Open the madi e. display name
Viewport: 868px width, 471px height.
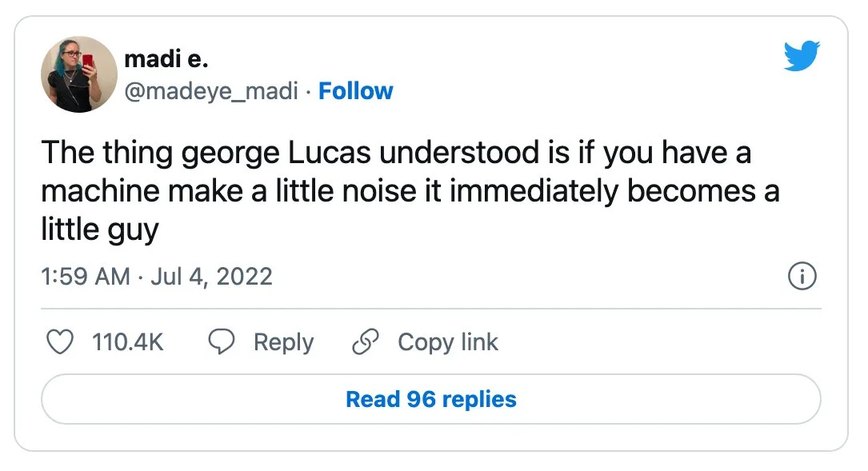[x=166, y=58]
